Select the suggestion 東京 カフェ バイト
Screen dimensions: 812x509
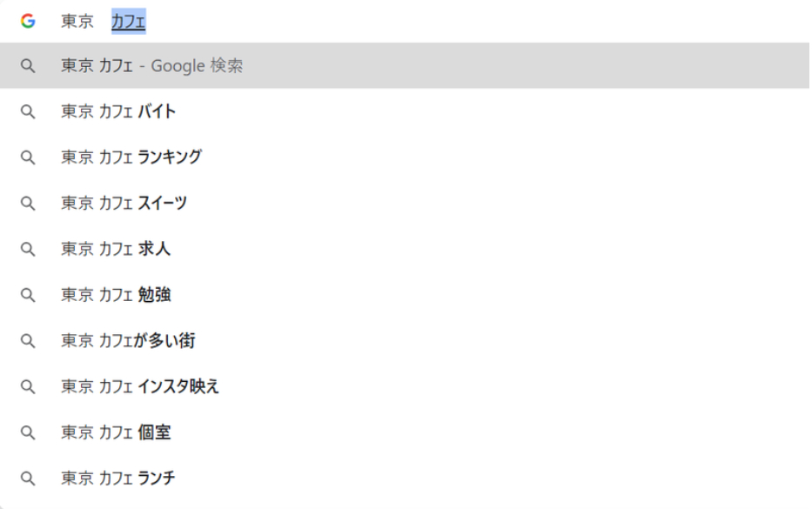pos(116,111)
